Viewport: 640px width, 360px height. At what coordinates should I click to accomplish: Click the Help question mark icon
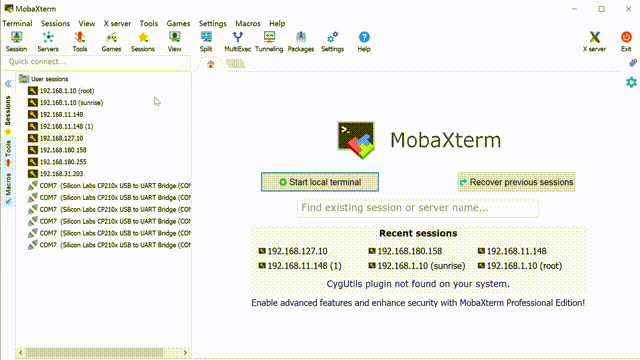click(x=364, y=42)
